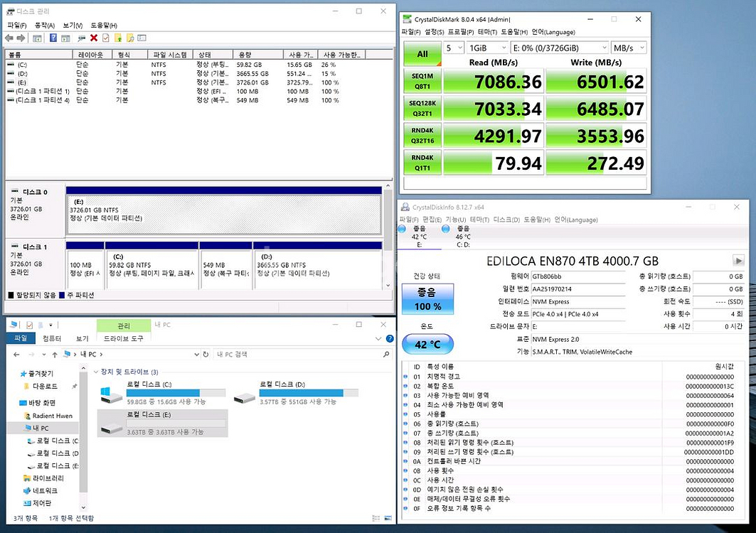
Task: Run the SEQ1M Q8T1 test
Action: [422, 82]
